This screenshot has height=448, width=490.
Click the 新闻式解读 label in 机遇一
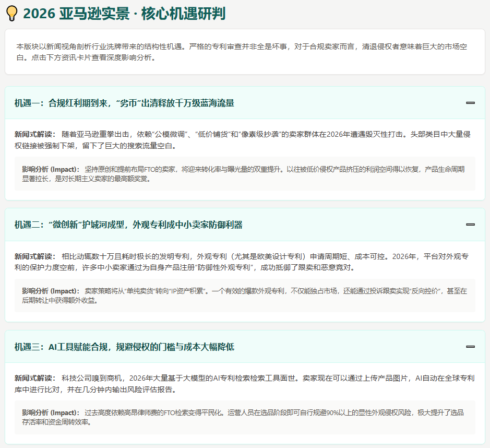click(x=34, y=134)
